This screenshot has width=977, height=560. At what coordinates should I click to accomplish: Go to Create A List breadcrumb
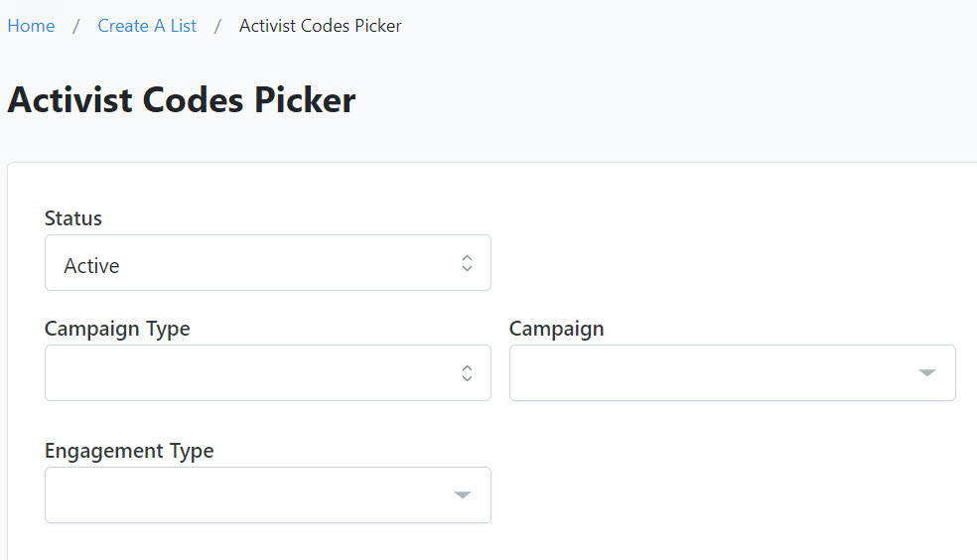[147, 26]
